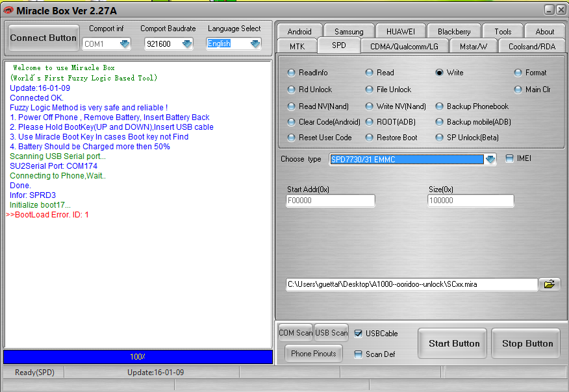Toggle the USBCable checkbox
569x392 pixels.
click(x=358, y=334)
